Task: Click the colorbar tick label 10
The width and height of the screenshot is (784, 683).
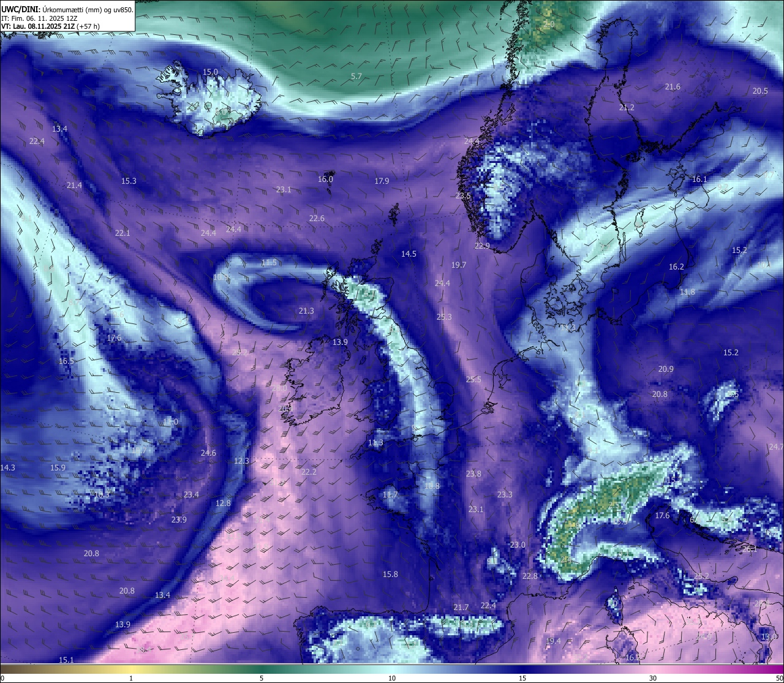Action: [x=392, y=678]
